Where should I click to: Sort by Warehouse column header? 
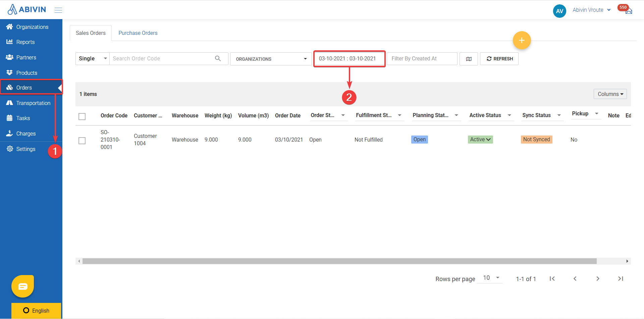185,115
